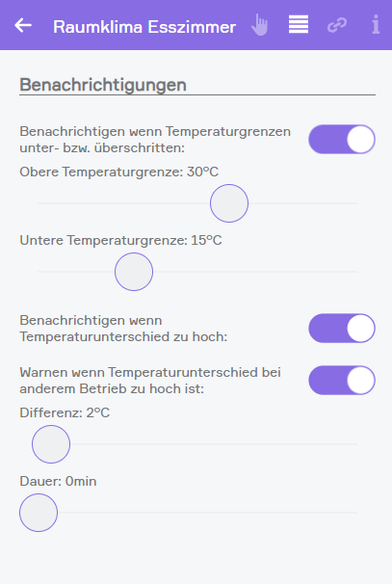Screen dimensions: 392x584
Task: Disable the Temperaturgrenzen notification toggle
Action: point(342,140)
